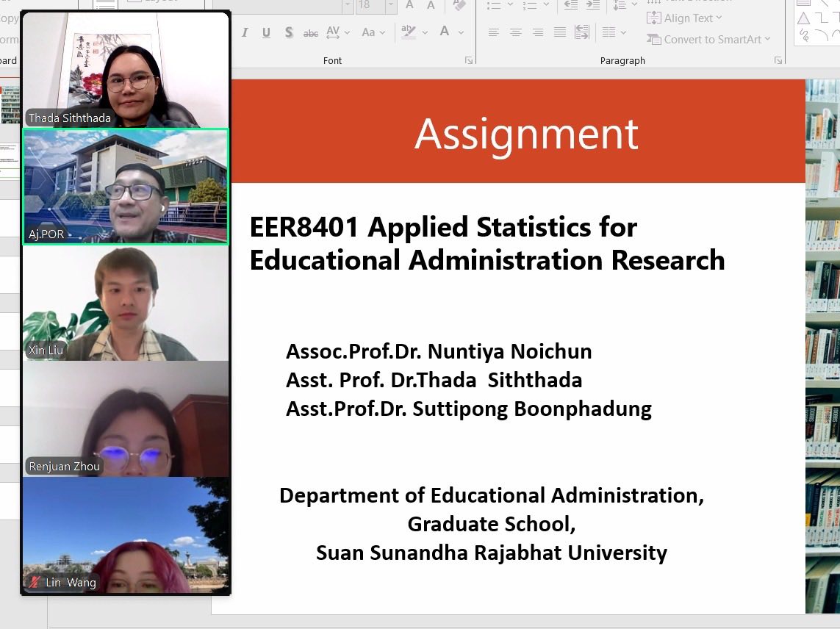
Task: Select Thada Siththada's video tile
Action: [126, 71]
